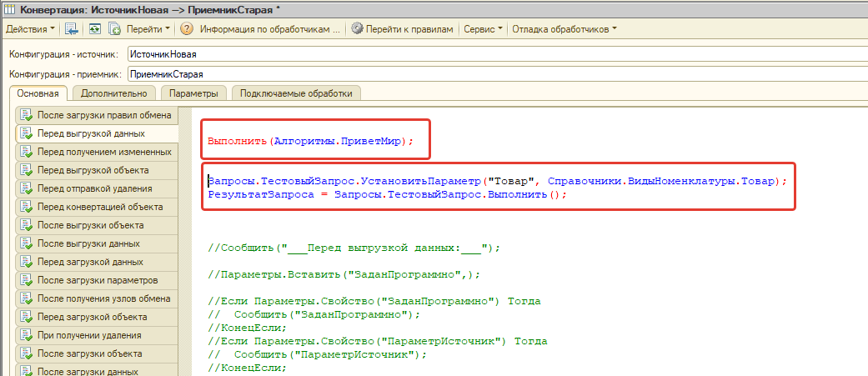Select handler После выгрузки объекта

pyautogui.click(x=97, y=225)
